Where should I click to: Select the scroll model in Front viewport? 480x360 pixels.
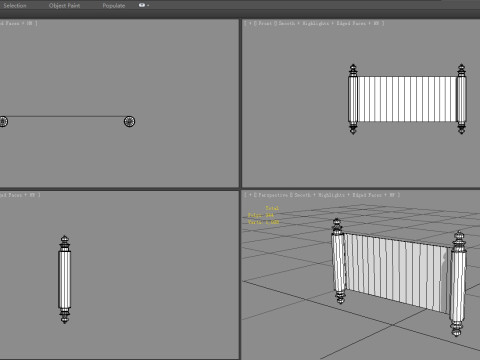click(x=407, y=99)
